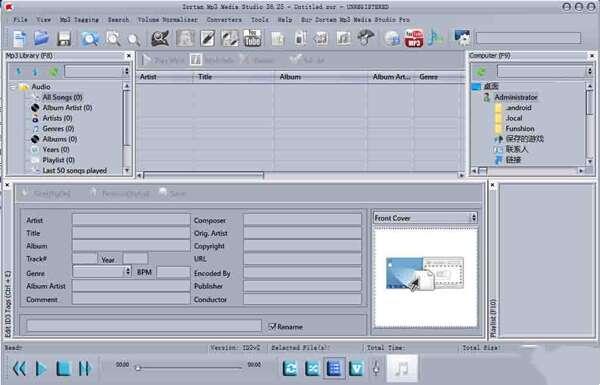Click the satellite dish earth toolbar icon
Image resolution: width=600 pixels, height=385 pixels.
[x=160, y=39]
